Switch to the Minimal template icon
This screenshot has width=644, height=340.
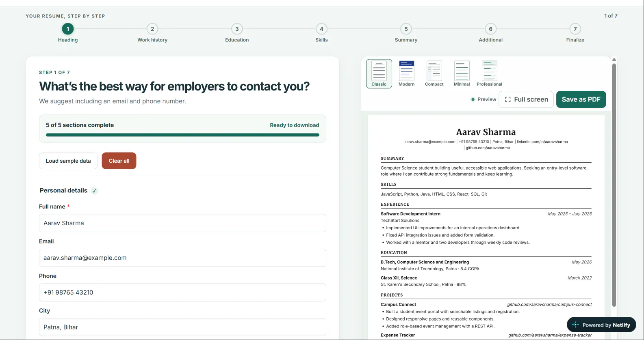(x=462, y=74)
